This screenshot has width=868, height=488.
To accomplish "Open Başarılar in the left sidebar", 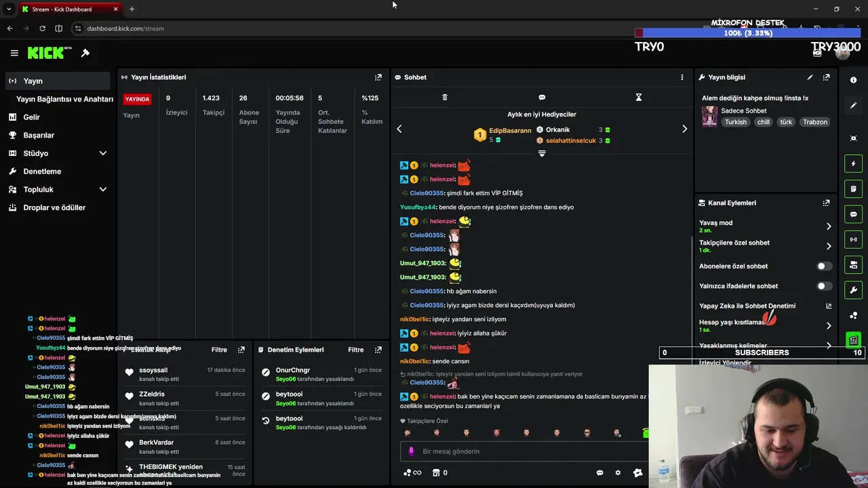I will (39, 135).
